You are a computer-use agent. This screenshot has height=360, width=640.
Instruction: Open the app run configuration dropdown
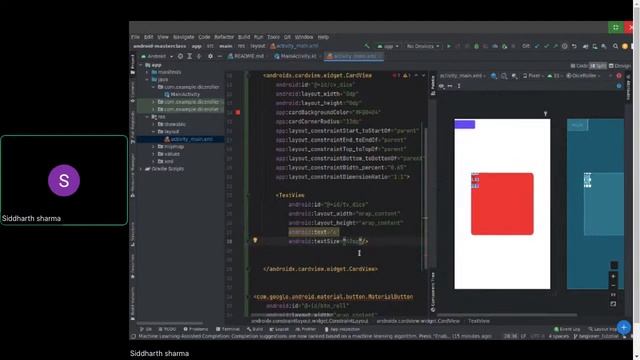point(388,47)
